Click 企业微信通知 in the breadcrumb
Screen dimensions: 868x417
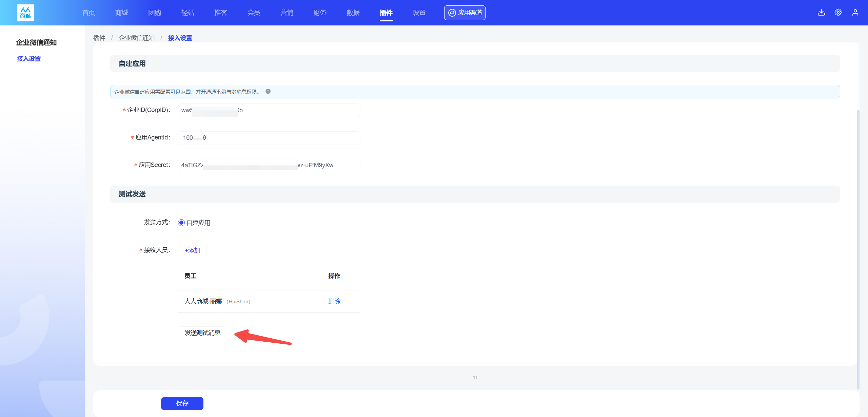coord(137,38)
